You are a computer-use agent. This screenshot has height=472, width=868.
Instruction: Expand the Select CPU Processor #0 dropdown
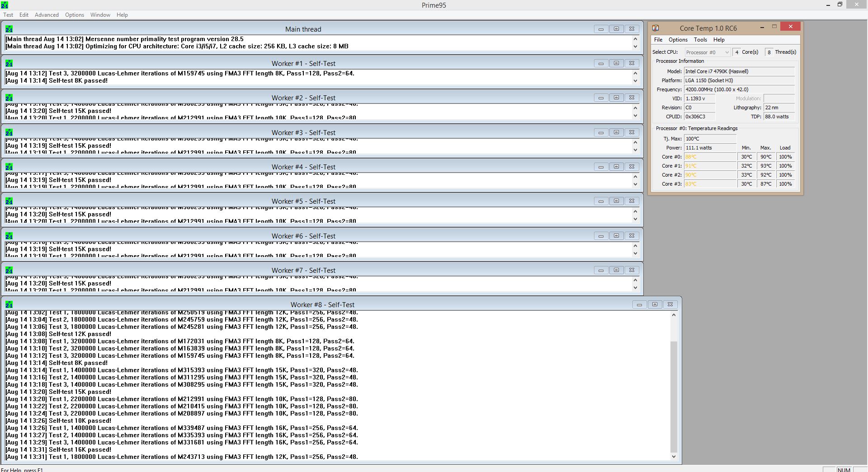click(x=708, y=52)
